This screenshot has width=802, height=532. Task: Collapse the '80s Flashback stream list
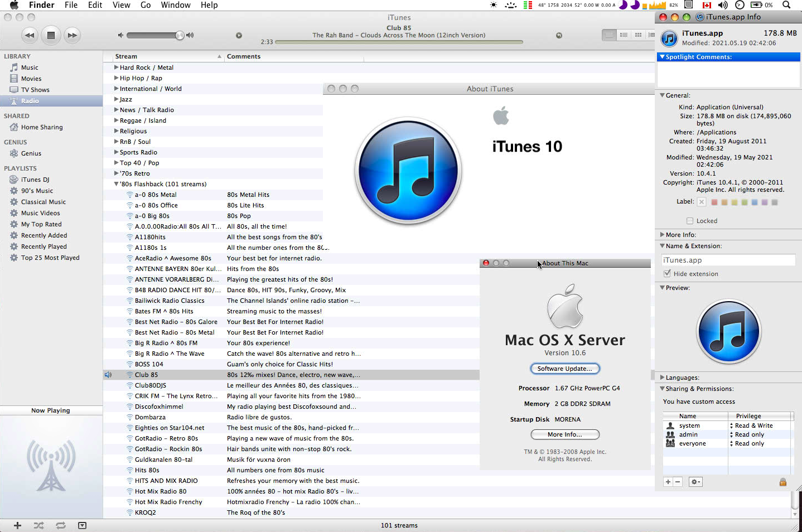[x=116, y=184]
